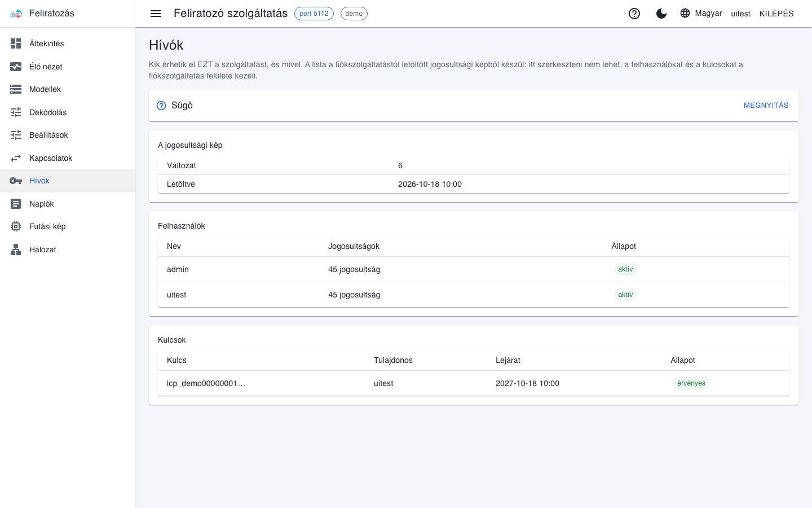Click the Hívók page heading
This screenshot has height=508, width=812.
166,45
